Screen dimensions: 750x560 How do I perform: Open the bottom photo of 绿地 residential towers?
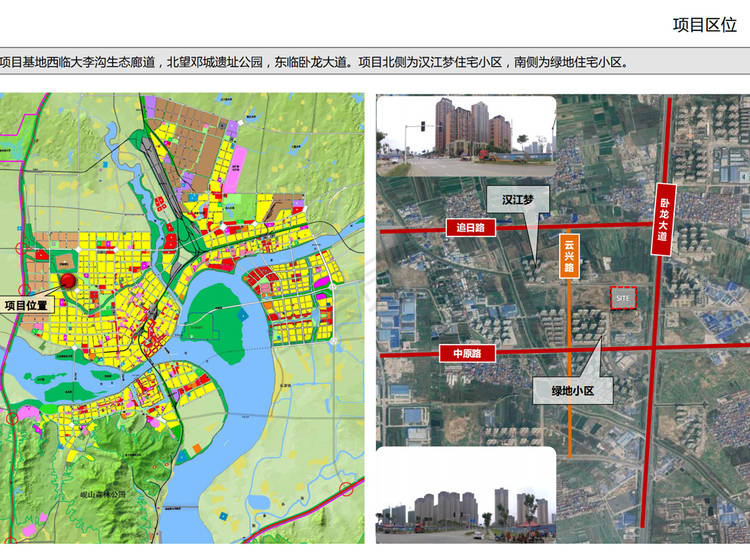point(465,495)
